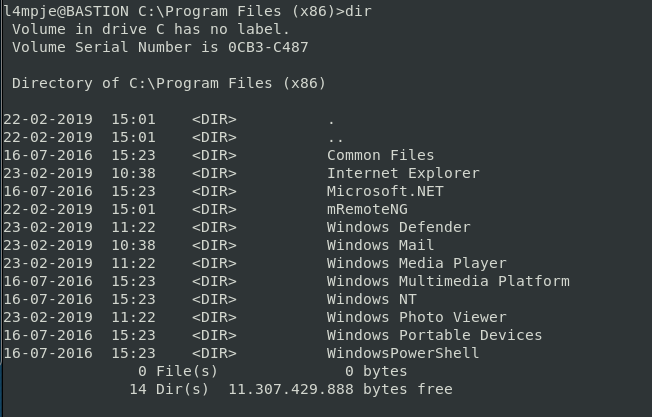Click the Windows Multimedia Platform entry
652x417 pixels.
[x=448, y=281]
